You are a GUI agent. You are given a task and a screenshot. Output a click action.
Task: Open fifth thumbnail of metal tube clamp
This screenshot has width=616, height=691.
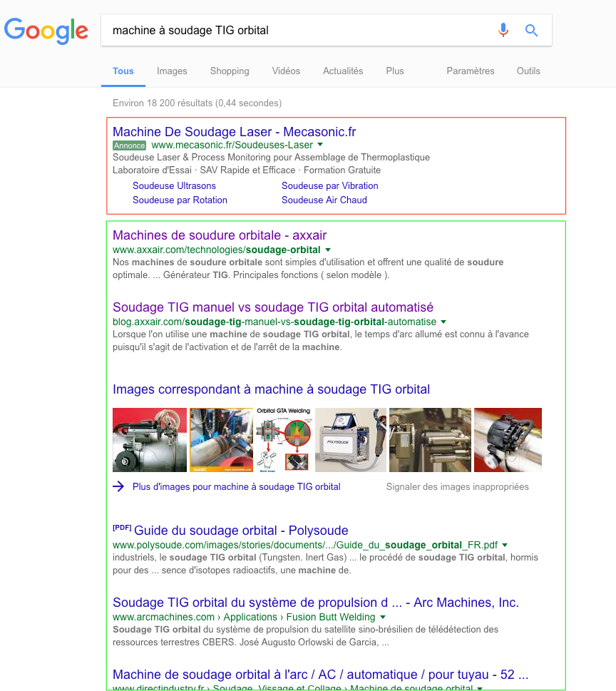click(430, 440)
